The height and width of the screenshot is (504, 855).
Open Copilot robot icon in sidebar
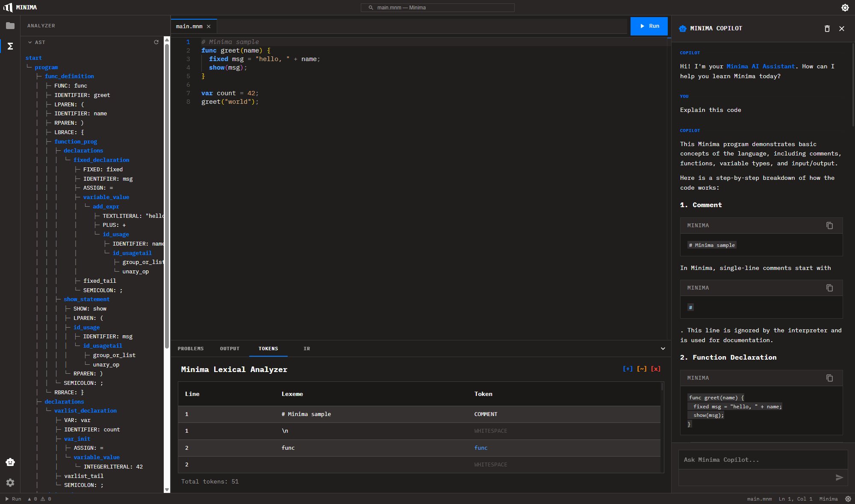(10, 462)
